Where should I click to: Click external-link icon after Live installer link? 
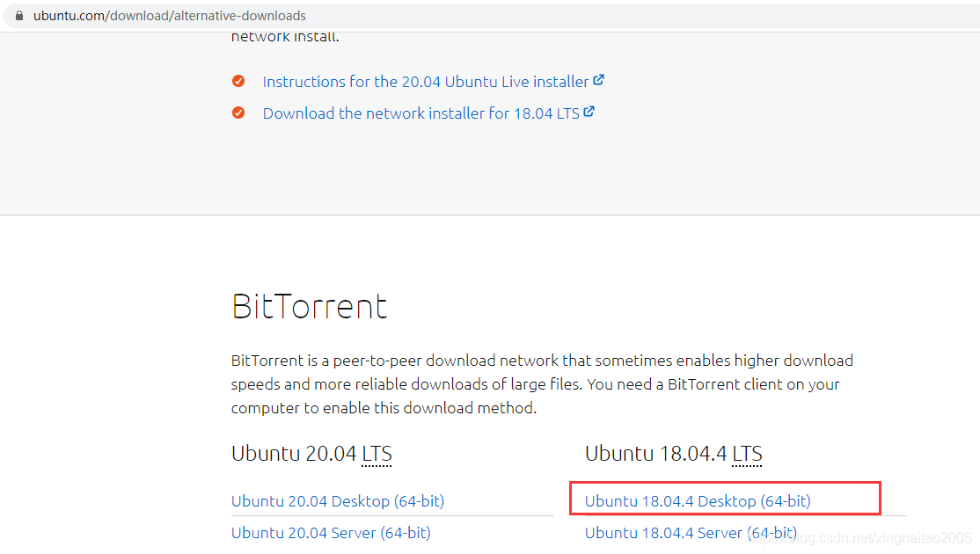click(x=599, y=80)
